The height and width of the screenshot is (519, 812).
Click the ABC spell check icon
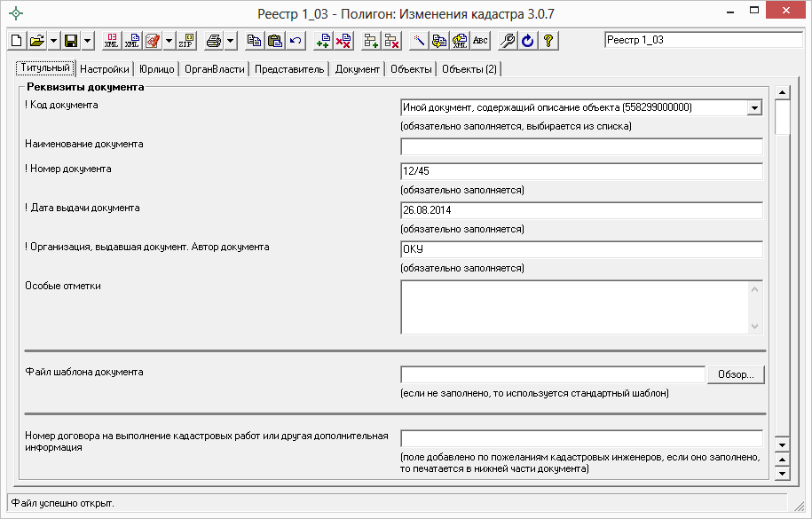[480, 41]
